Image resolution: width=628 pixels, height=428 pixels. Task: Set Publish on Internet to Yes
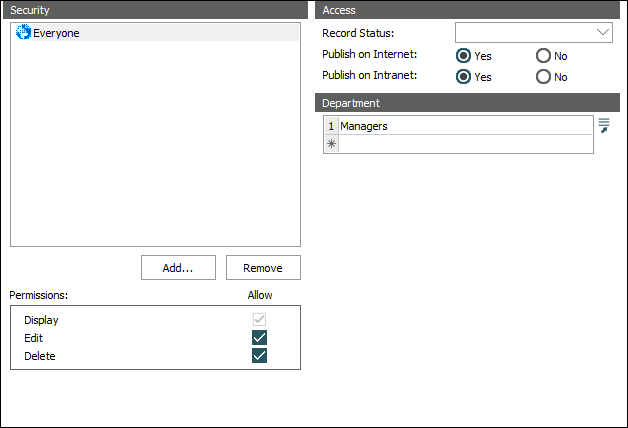pyautogui.click(x=464, y=56)
